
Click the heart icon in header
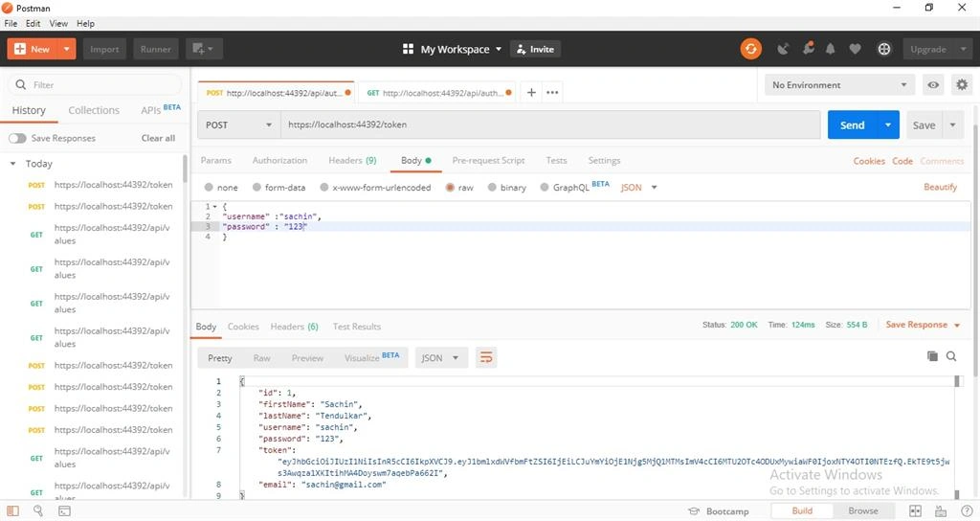[x=855, y=49]
